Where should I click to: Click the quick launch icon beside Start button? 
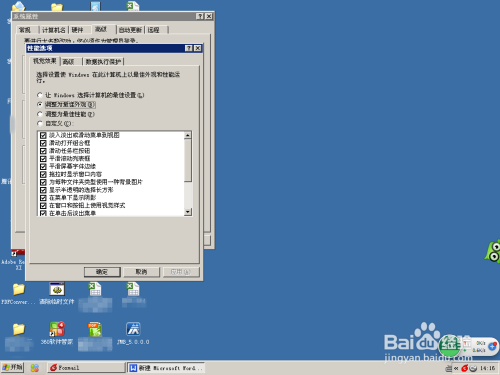35,368
